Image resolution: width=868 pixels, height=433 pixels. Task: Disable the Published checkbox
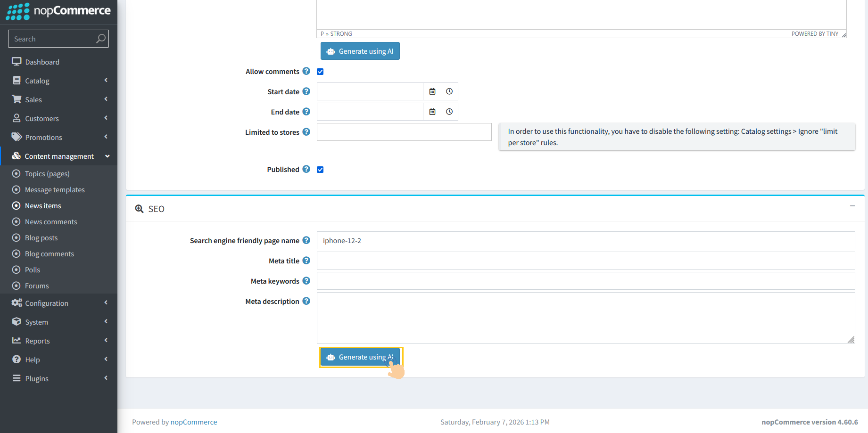(x=320, y=169)
